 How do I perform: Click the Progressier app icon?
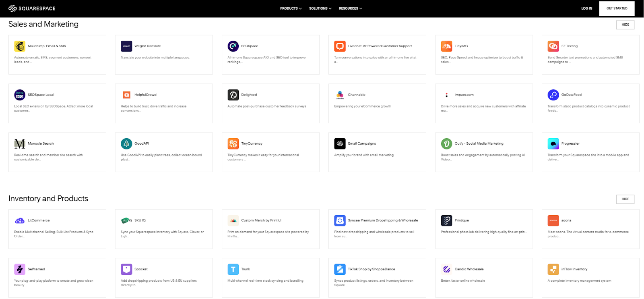pyautogui.click(x=553, y=144)
